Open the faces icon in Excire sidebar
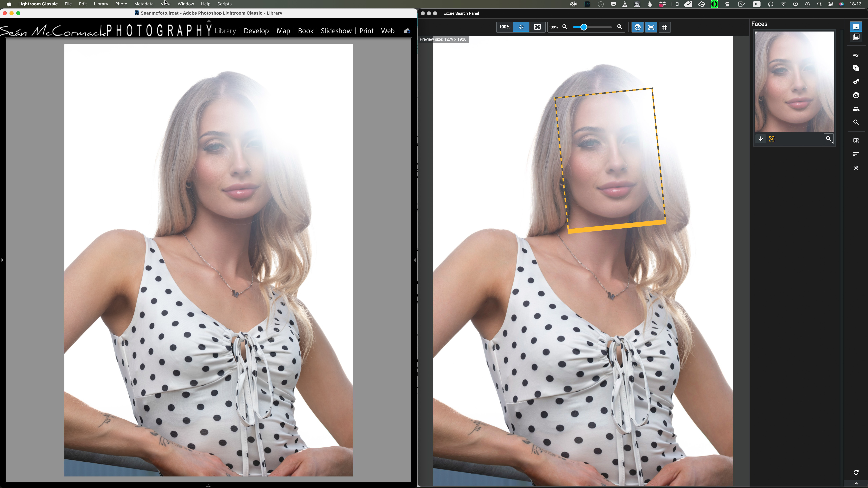Viewport: 868px width, 488px height. point(856,95)
